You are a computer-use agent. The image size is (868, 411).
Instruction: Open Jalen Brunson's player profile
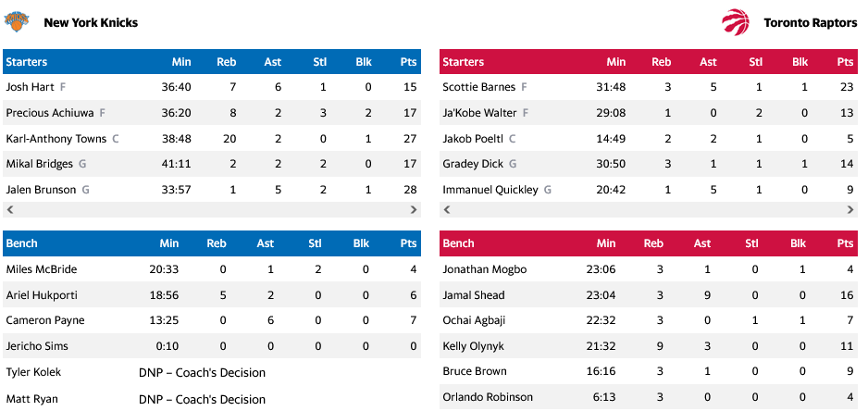click(42, 190)
